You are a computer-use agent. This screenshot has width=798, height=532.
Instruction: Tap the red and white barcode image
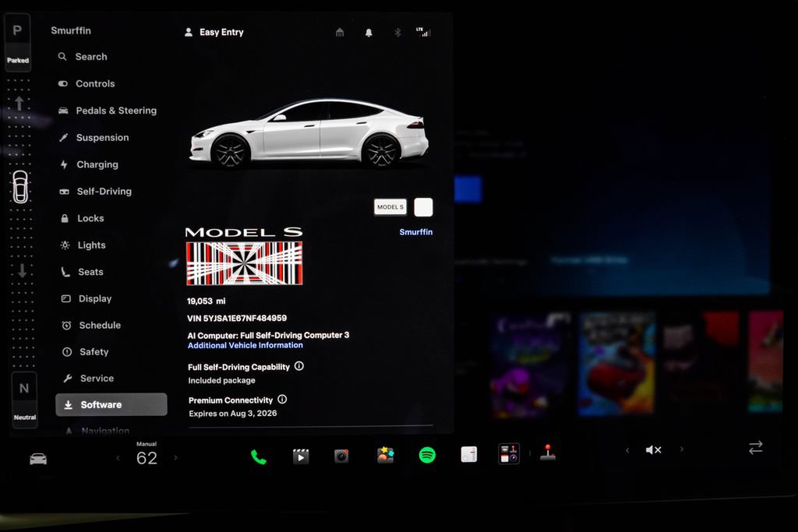[244, 263]
